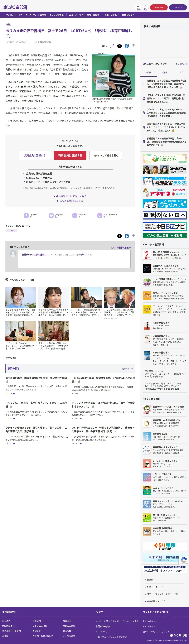
Task: Open the 須田亜香里 article thumbnail
Action: click(x=21, y=298)
